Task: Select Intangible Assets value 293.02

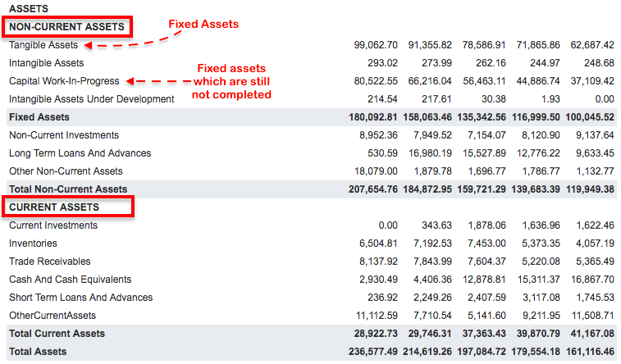Action: point(382,63)
